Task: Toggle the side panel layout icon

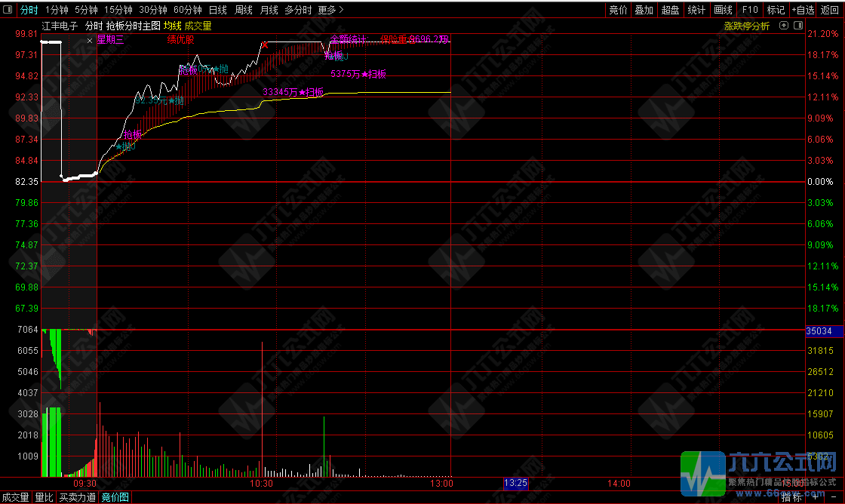Action: click(797, 25)
